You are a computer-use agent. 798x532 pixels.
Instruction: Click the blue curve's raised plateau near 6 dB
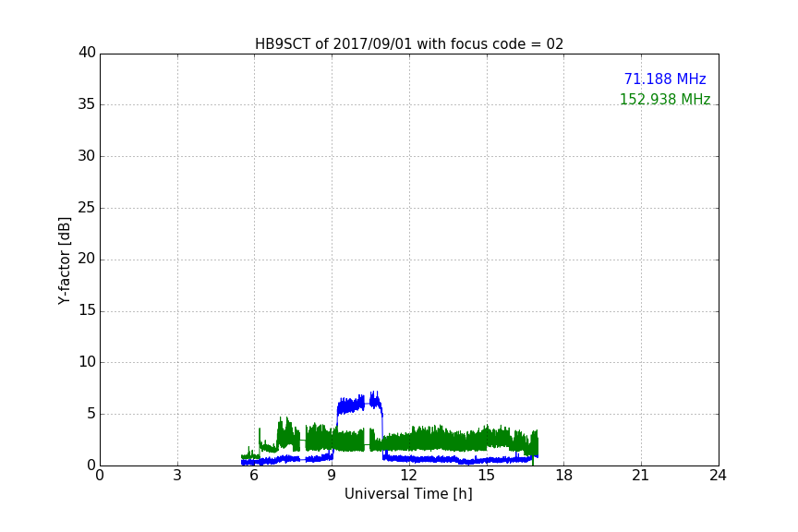click(358, 405)
